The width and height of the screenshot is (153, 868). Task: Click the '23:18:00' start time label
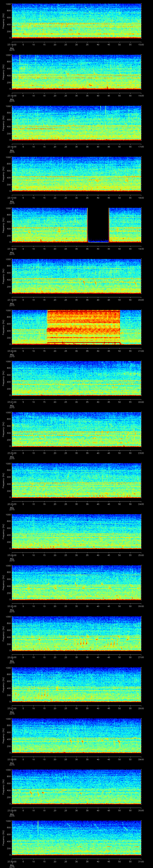(x=12, y=249)
